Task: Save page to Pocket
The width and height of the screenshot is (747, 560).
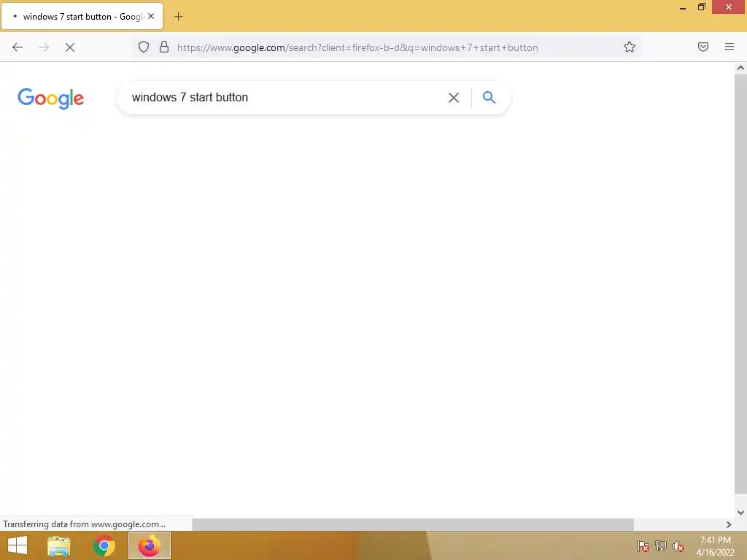Action: 703,47
